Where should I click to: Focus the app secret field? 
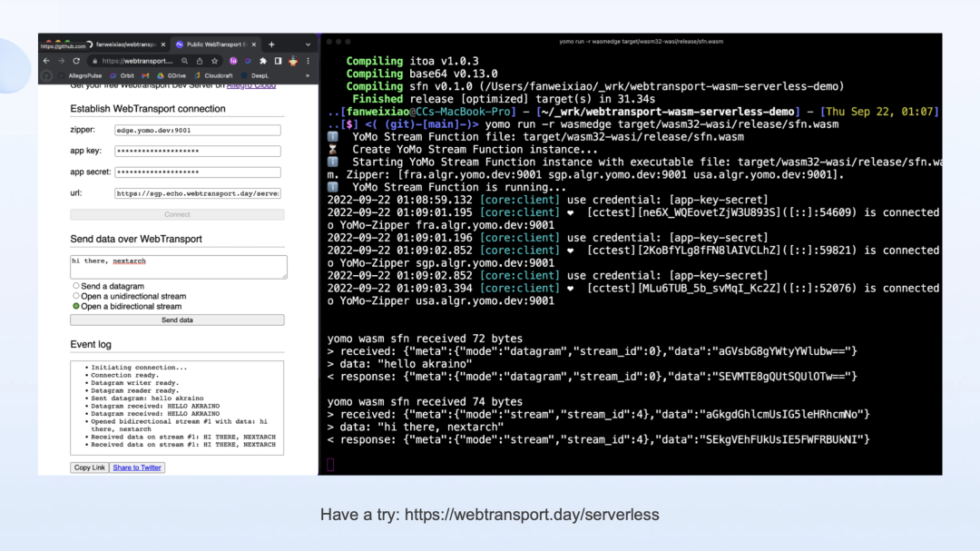pyautogui.click(x=198, y=172)
